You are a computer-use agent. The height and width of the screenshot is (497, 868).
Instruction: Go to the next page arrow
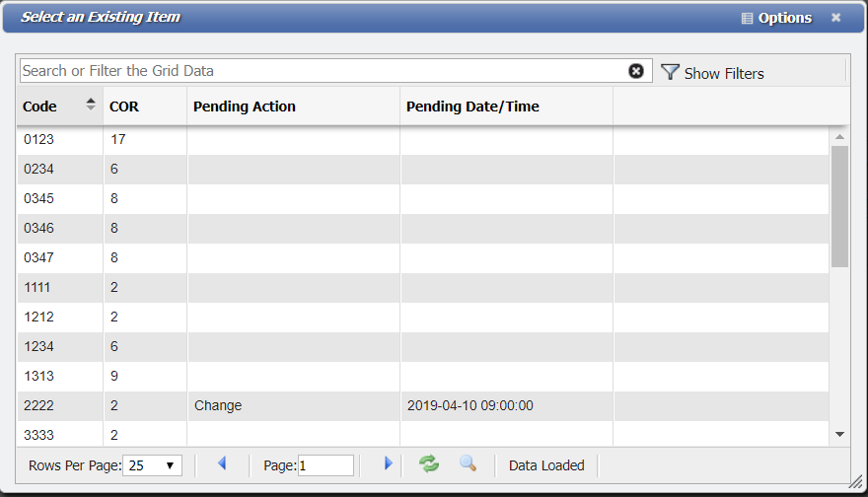[x=388, y=463]
